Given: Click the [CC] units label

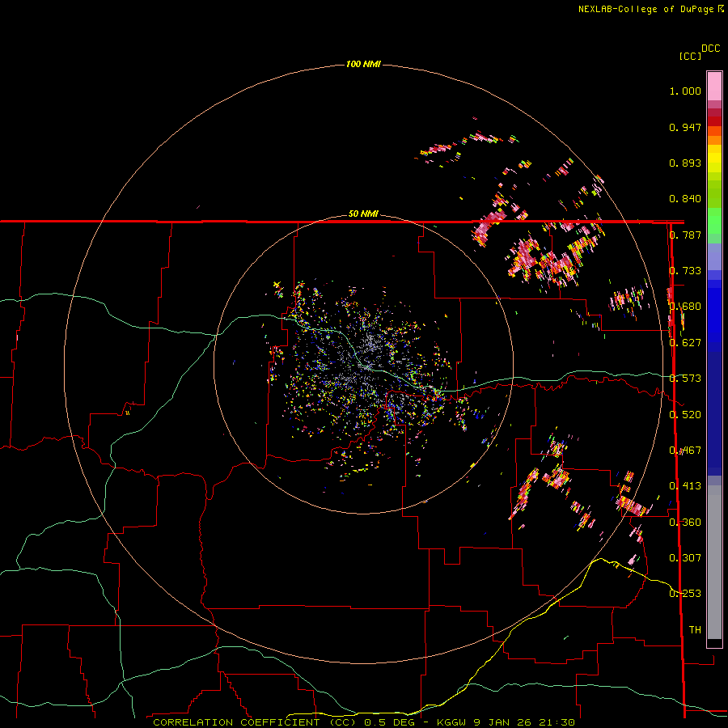Looking at the screenshot, I should (x=690, y=56).
